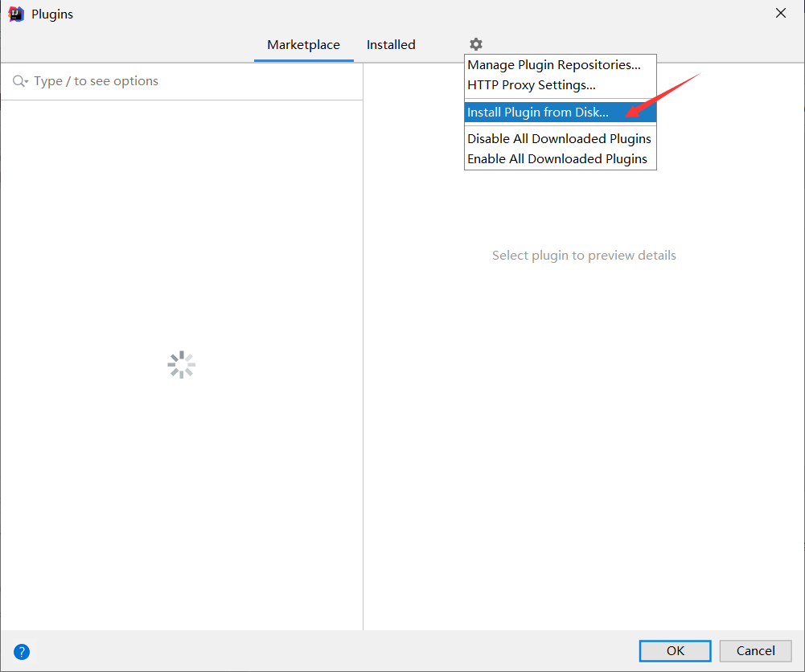Click the OK button
The image size is (805, 672).
tap(675, 650)
